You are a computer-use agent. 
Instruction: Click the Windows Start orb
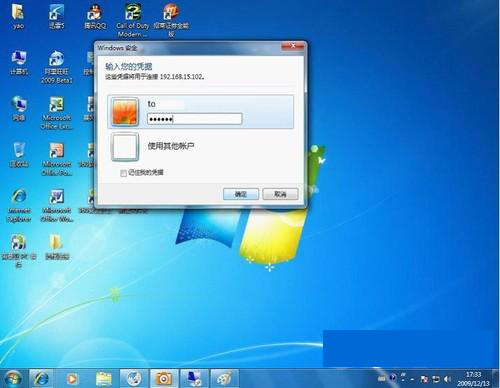pos(13,379)
